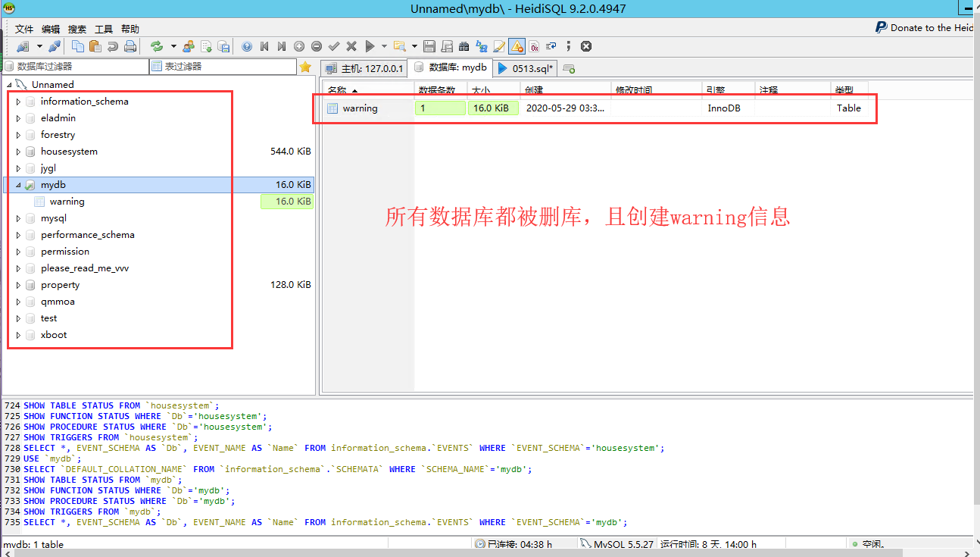Click the Find text binoculars icon
The image size is (980, 557).
(x=464, y=46)
